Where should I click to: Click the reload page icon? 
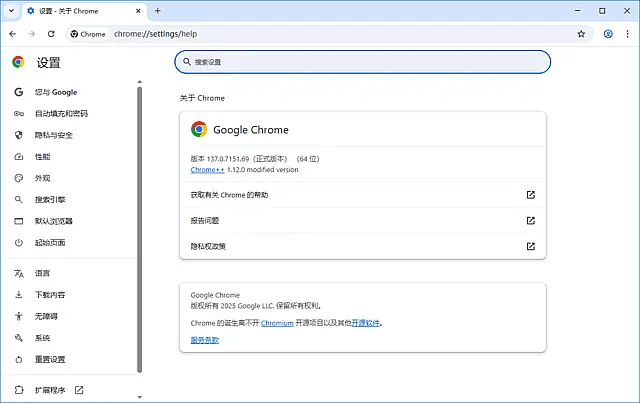coord(51,34)
